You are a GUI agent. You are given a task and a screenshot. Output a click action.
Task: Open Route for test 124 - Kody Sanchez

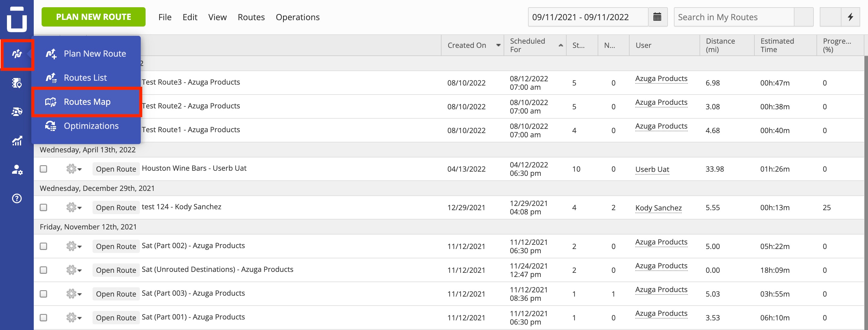[x=116, y=207]
